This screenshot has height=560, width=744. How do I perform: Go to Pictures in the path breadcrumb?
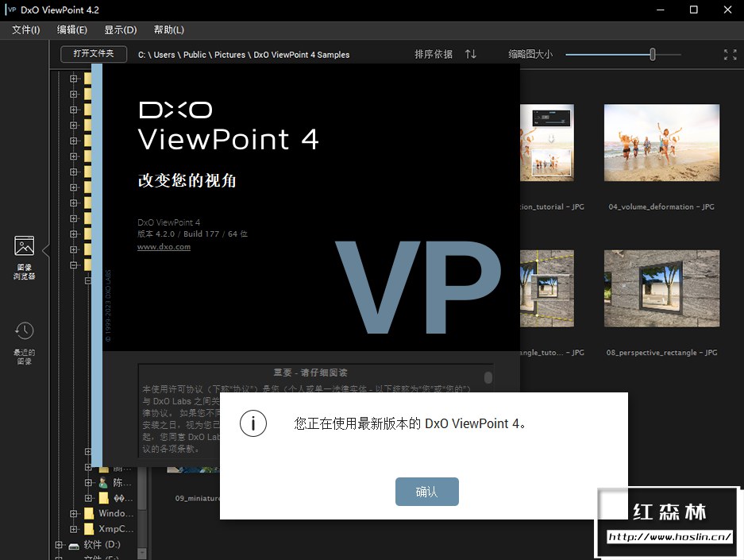[x=229, y=55]
